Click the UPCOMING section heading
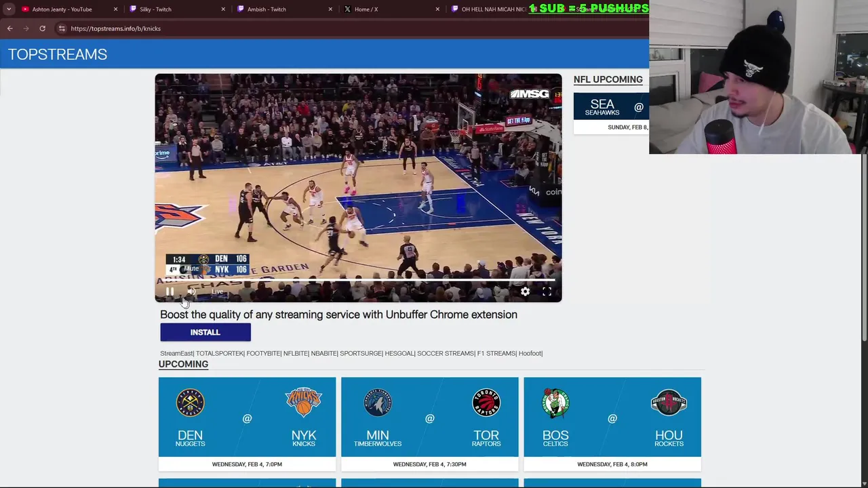 [183, 364]
